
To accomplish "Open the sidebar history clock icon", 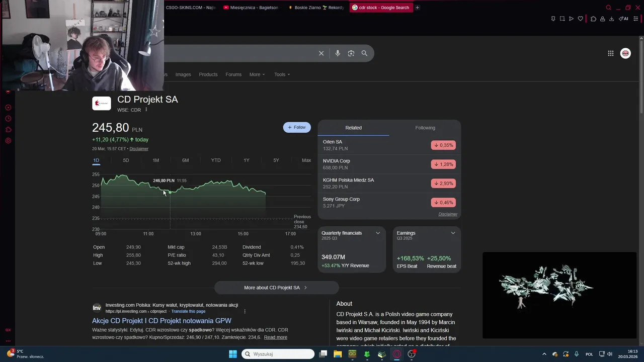I will [x=8, y=119].
